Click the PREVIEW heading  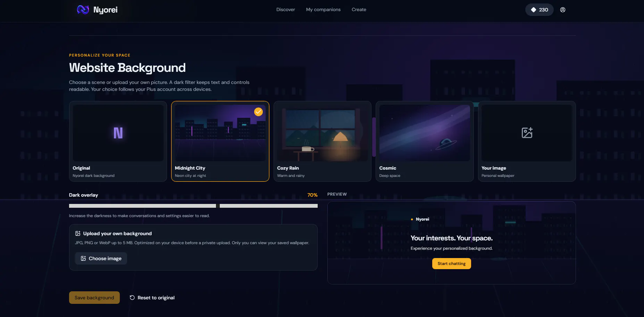pos(337,194)
